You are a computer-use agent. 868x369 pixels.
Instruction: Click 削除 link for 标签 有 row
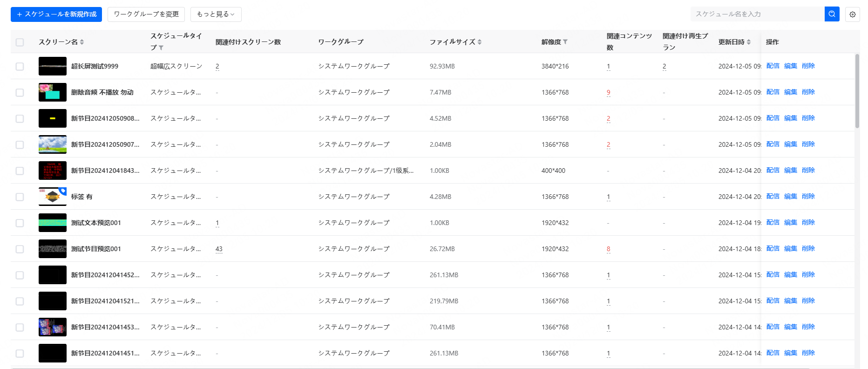pyautogui.click(x=808, y=197)
